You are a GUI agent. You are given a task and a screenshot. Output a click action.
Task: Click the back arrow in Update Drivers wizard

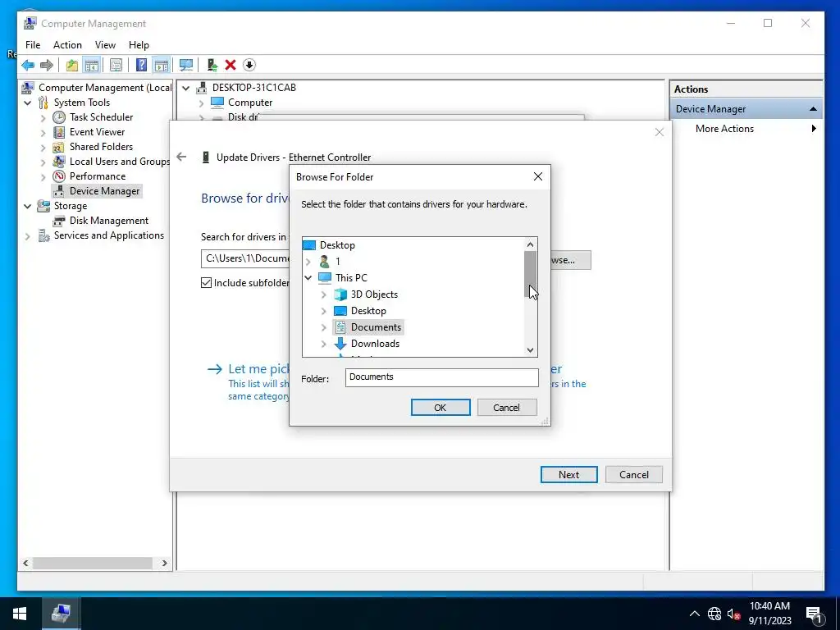pyautogui.click(x=181, y=157)
